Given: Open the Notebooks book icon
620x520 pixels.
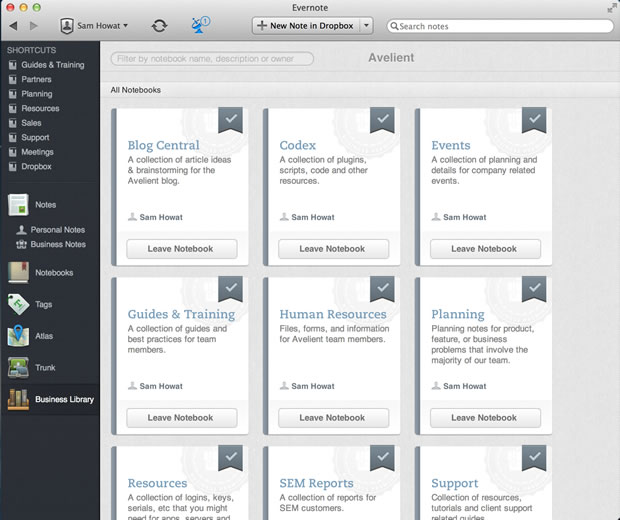Looking at the screenshot, I should pyautogui.click(x=18, y=272).
